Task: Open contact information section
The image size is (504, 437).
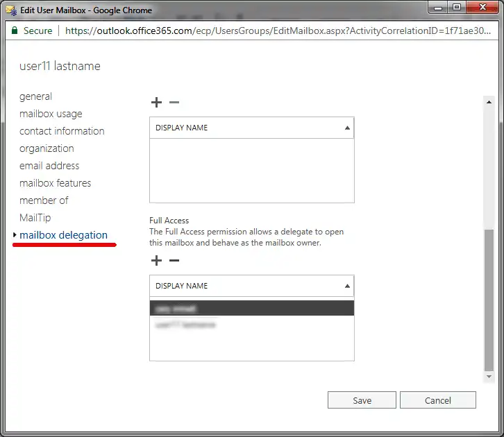Action: 62,131
